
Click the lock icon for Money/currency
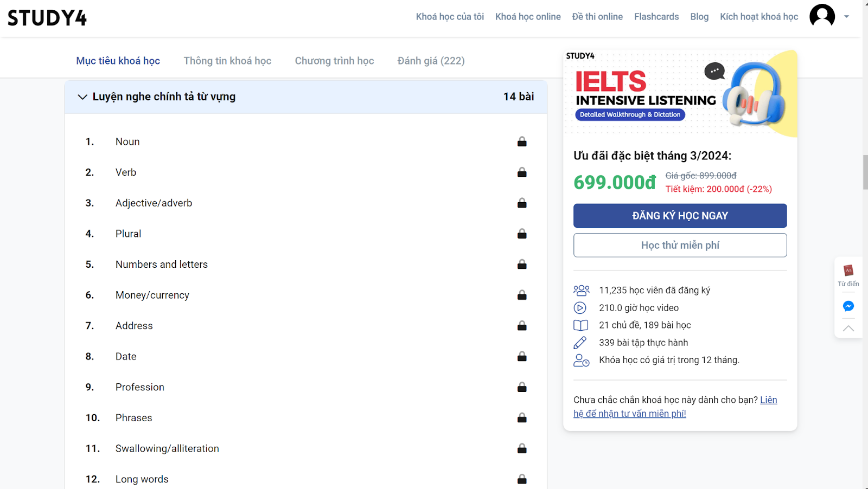click(x=522, y=295)
